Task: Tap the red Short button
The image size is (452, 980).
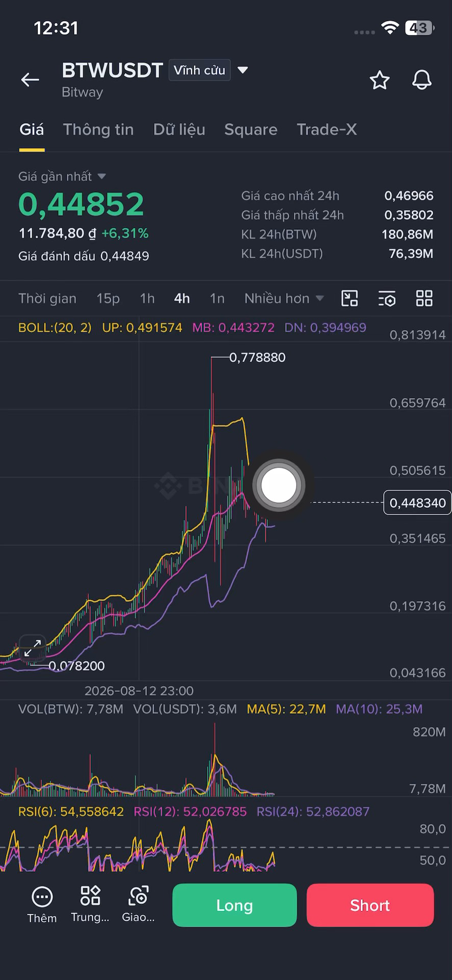Action: 370,905
